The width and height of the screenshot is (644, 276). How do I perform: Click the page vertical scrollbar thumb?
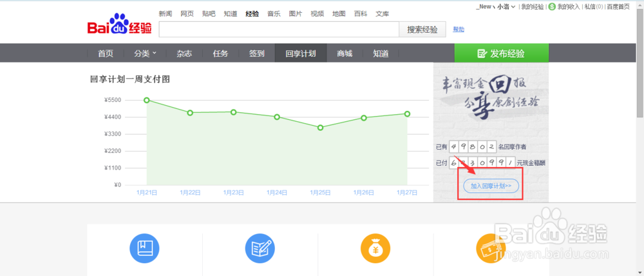click(x=640, y=62)
